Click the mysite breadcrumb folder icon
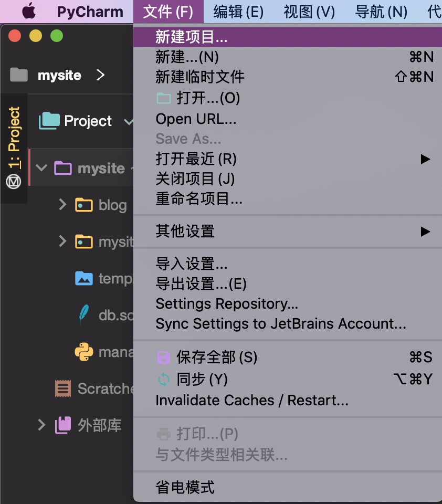 click(19, 75)
